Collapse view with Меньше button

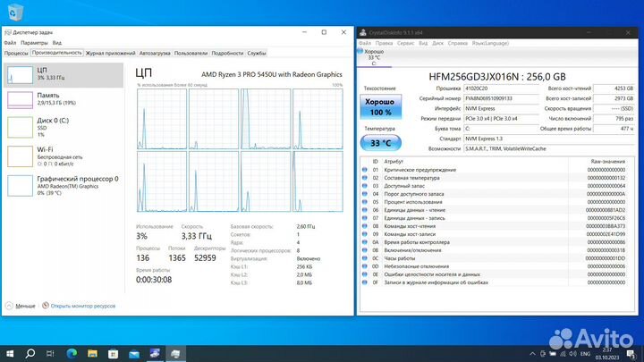tap(21, 306)
